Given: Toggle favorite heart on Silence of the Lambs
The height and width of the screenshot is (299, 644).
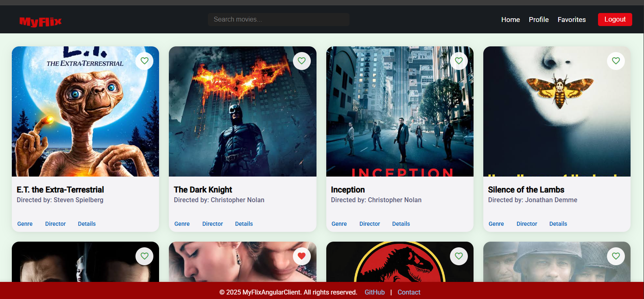Looking at the screenshot, I should click(x=616, y=61).
